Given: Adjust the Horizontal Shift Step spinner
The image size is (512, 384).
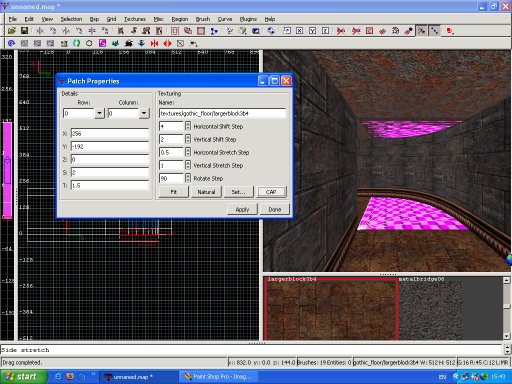Looking at the screenshot, I should tap(188, 126).
